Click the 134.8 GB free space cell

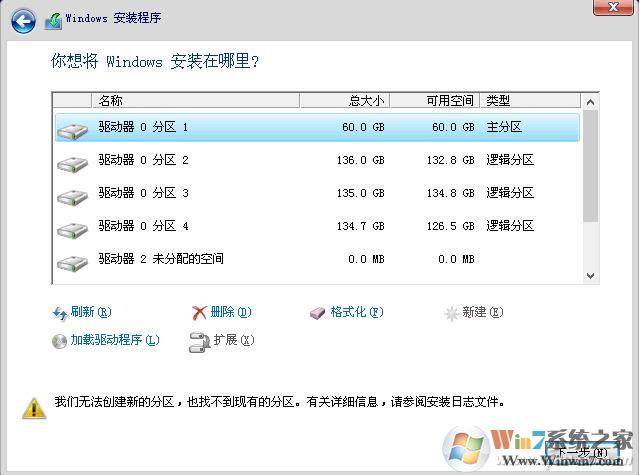(451, 193)
